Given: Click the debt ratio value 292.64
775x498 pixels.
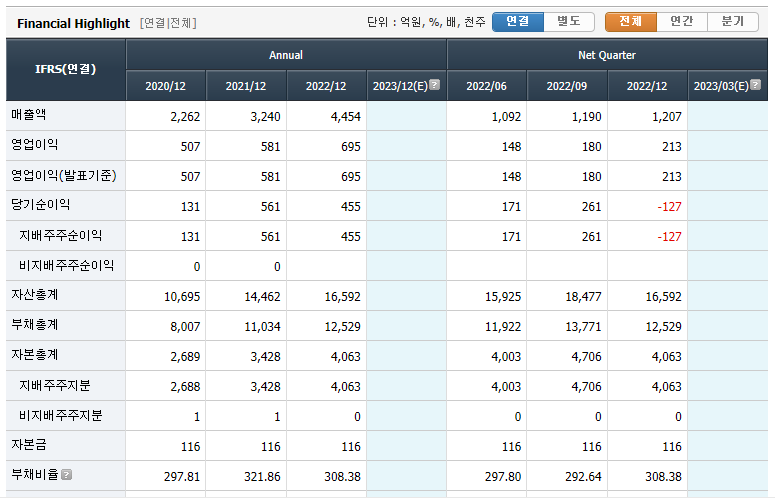Looking at the screenshot, I should 583,477.
